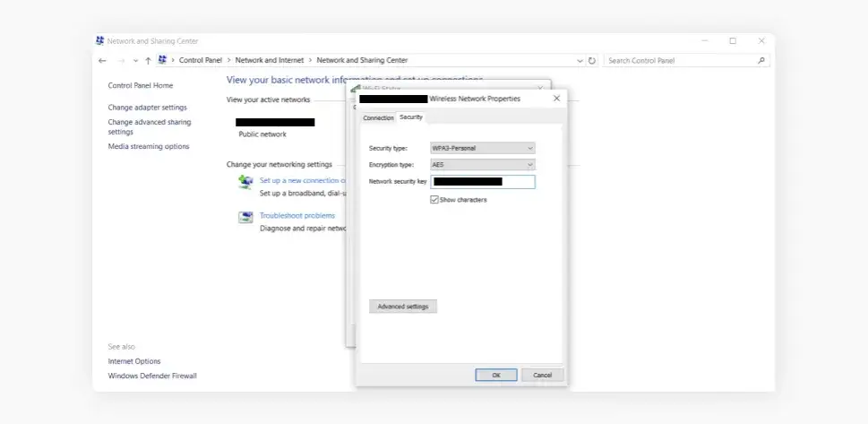The height and width of the screenshot is (424, 868).
Task: Open the Troubleshoot problems link
Action: tap(297, 216)
